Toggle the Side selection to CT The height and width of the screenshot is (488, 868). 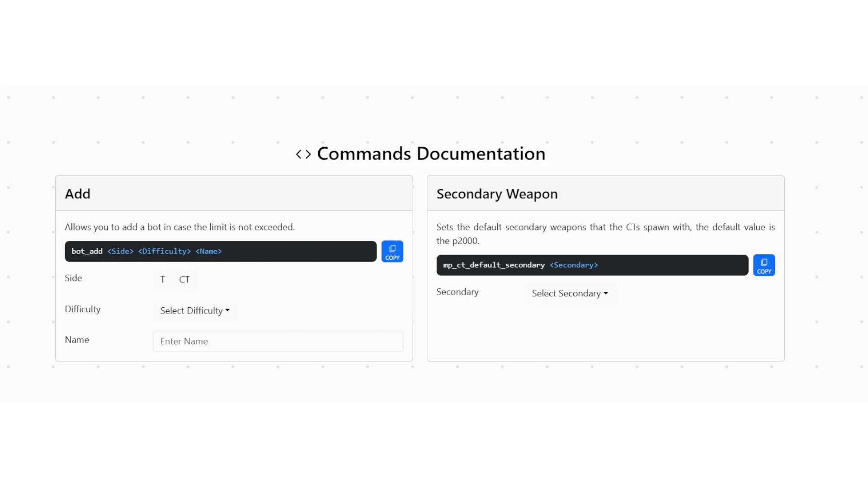click(184, 279)
